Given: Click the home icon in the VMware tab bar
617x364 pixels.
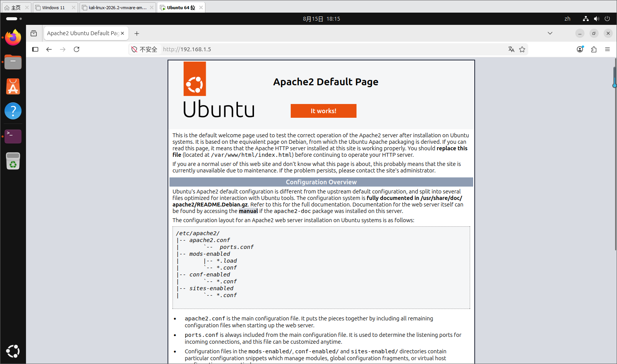Looking at the screenshot, I should tap(7, 8).
